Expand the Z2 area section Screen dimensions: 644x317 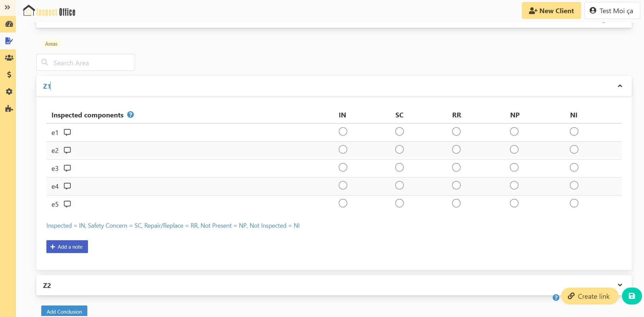620,285
